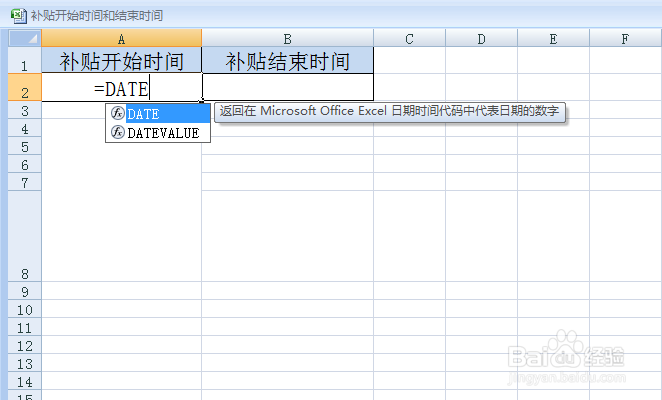Click the fx icon beside DATEVALUE suggestion

point(117,133)
